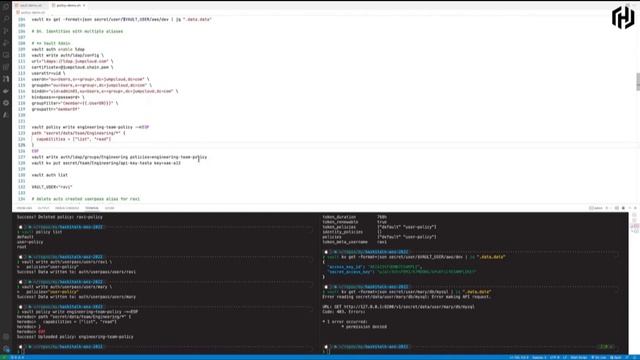640x360 pixels.
Task: Switch to the OUTPUT panel tab
Action: pyautogui.click(x=43, y=208)
